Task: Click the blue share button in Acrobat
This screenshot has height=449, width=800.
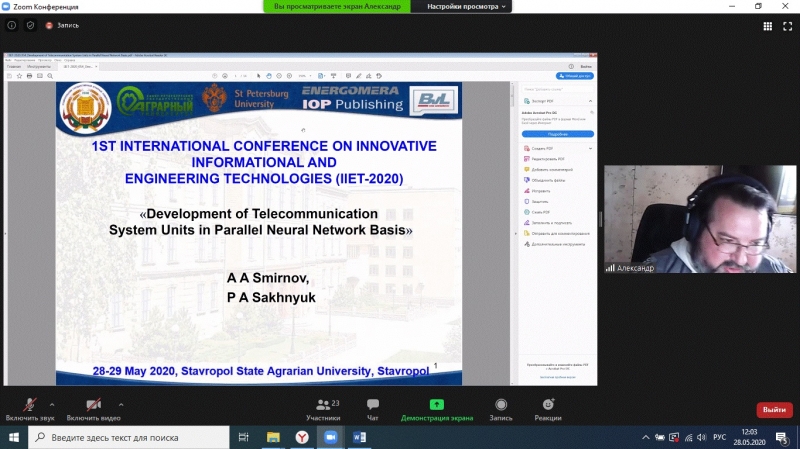Action: pos(574,76)
